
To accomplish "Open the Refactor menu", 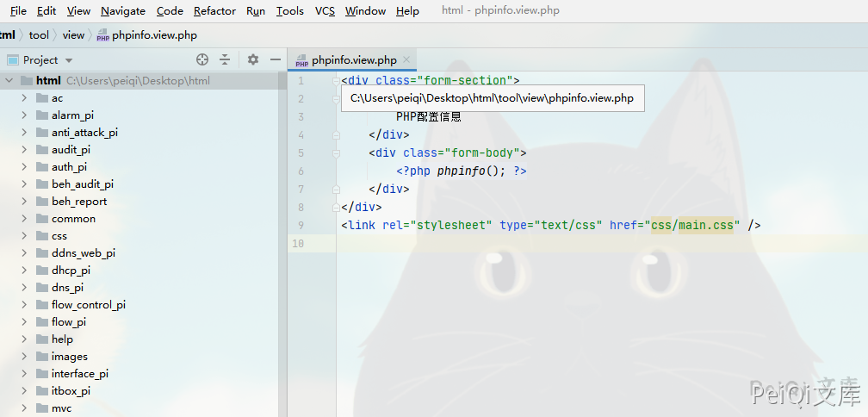I will pos(214,11).
